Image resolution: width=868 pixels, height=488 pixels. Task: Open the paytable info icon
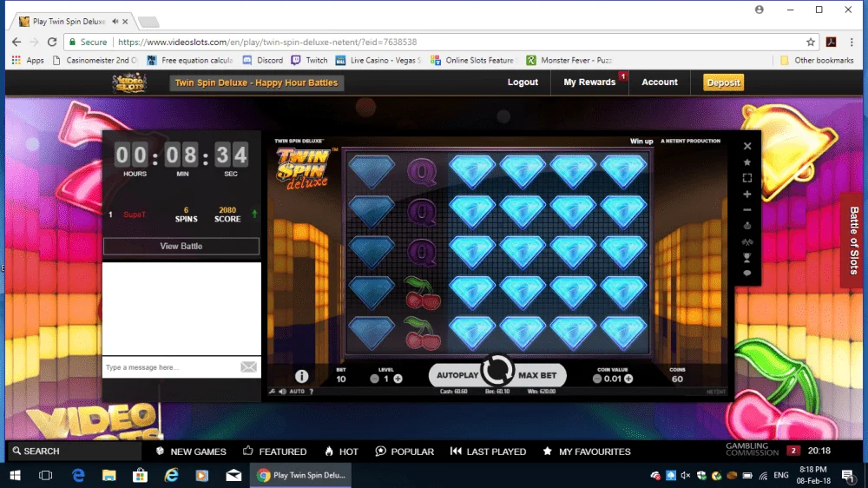[x=301, y=376]
